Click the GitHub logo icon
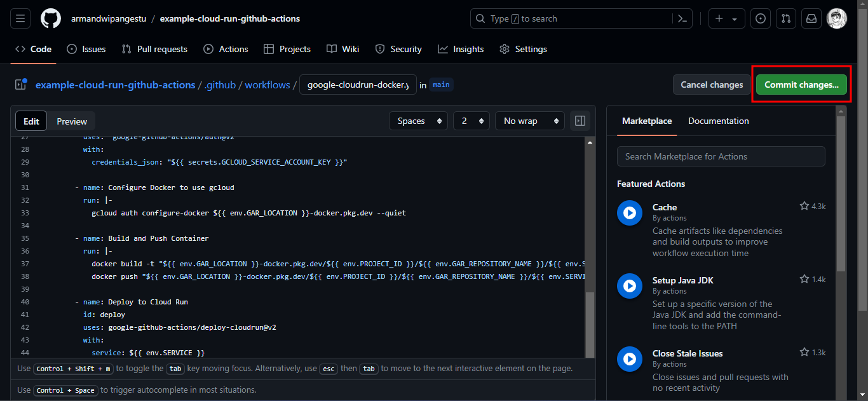868x401 pixels. pyautogui.click(x=51, y=18)
